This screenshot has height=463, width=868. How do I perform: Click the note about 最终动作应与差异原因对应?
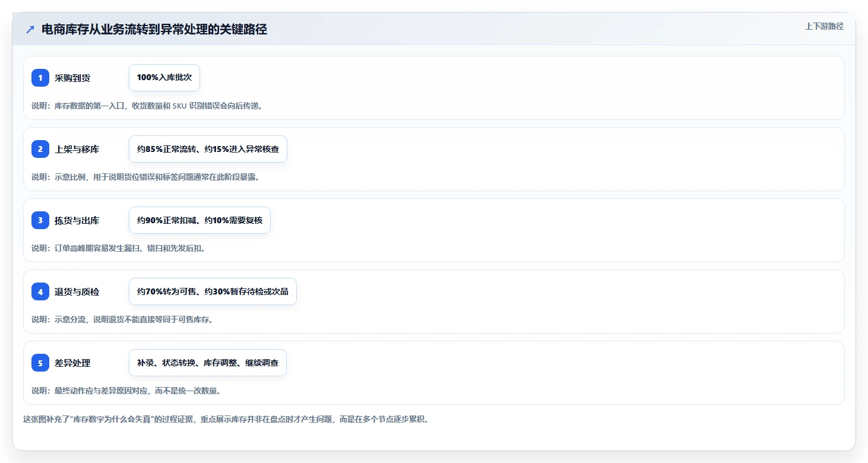pos(126,391)
